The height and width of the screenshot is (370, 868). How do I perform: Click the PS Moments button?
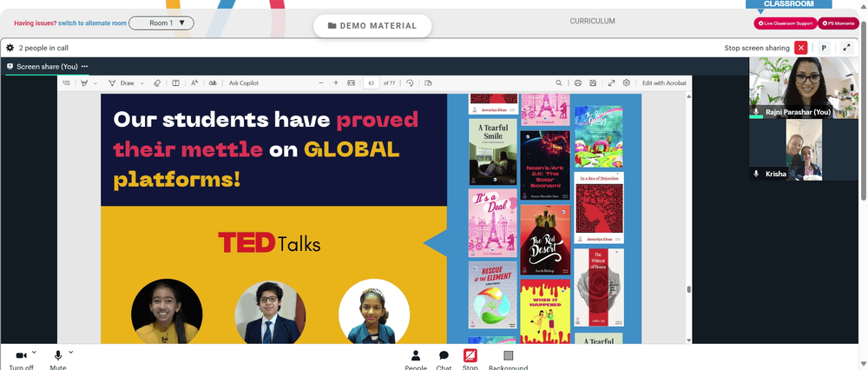(838, 23)
